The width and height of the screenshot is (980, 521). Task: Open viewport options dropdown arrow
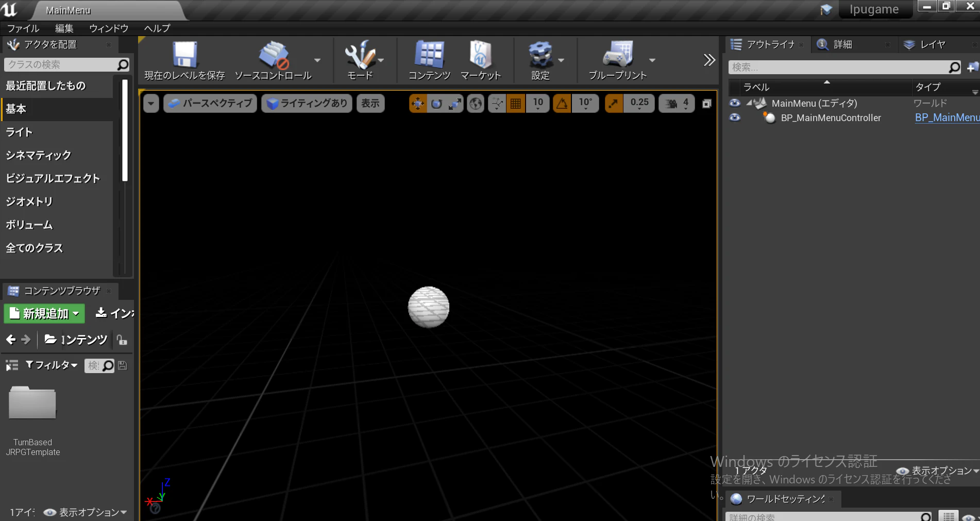pos(151,104)
